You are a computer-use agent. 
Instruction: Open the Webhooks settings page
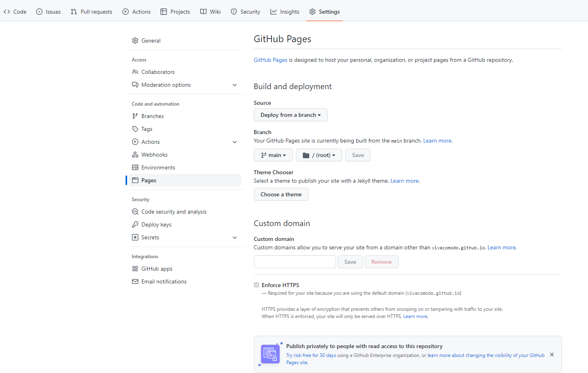(185, 155)
